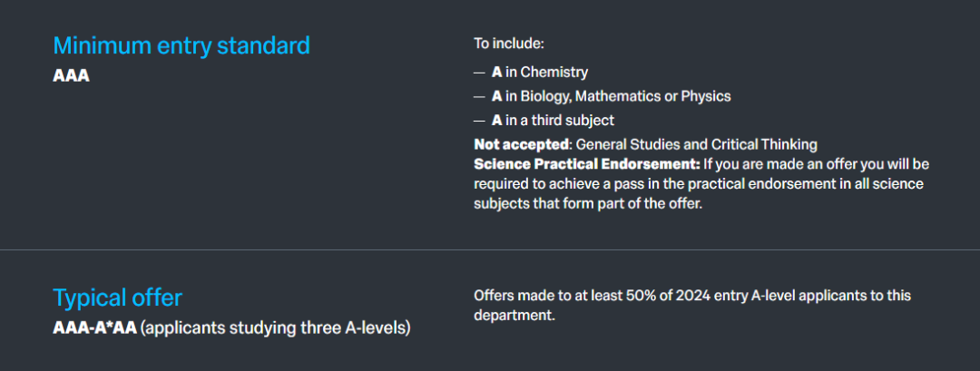Click the dash bullet before the Chemistry requirement
Screen dimensions: 980x371
click(x=479, y=73)
